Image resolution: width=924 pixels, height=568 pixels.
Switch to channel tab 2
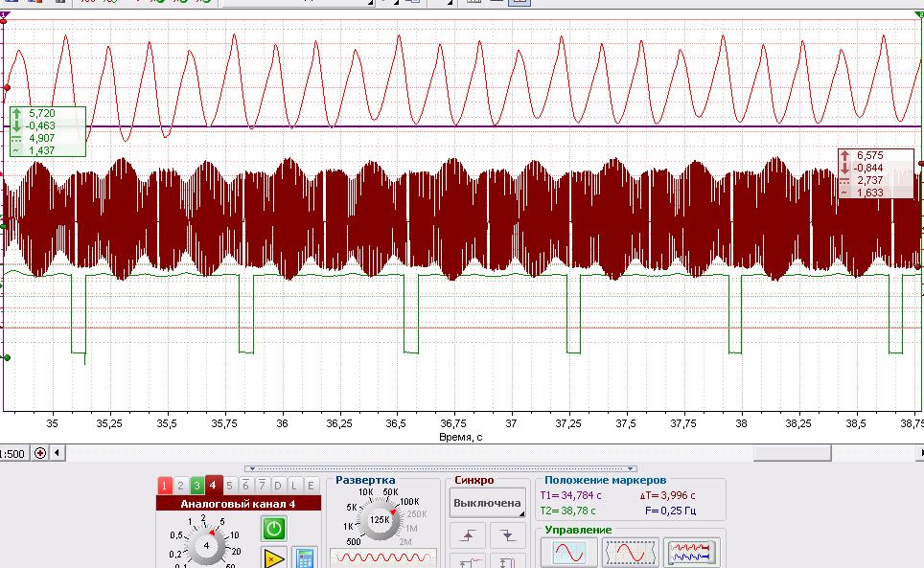point(181,486)
